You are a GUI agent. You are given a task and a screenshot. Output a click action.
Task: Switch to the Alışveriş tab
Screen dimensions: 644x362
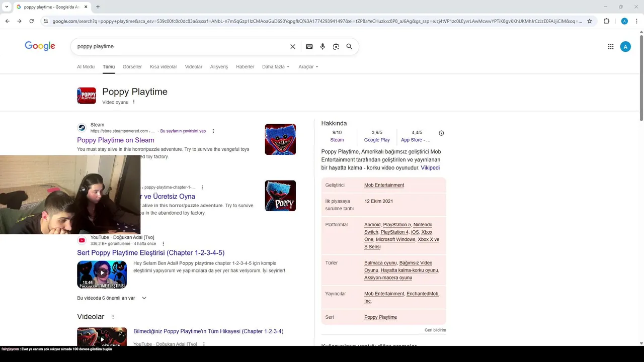[219, 67]
